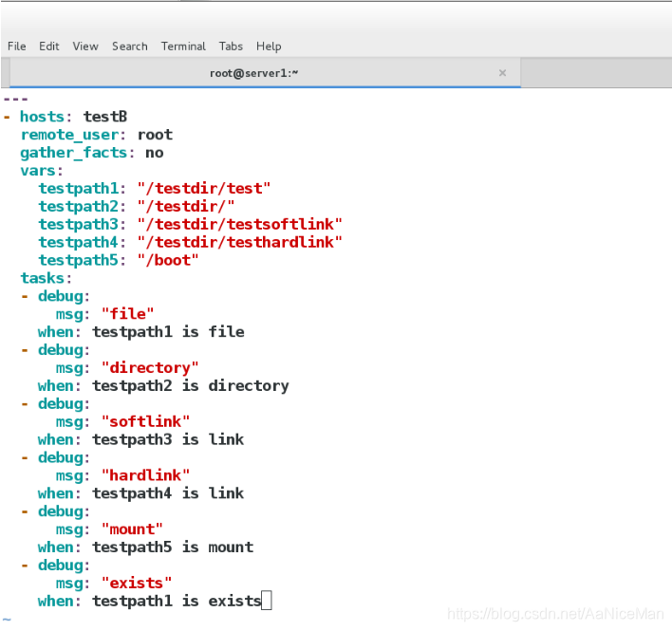Open the Terminal menu
The height and width of the screenshot is (631, 672).
click(183, 46)
